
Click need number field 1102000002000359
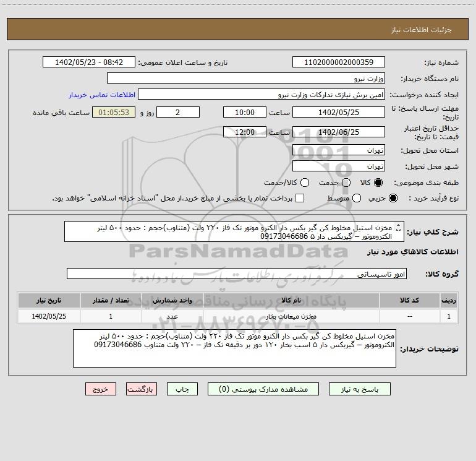tap(339, 62)
